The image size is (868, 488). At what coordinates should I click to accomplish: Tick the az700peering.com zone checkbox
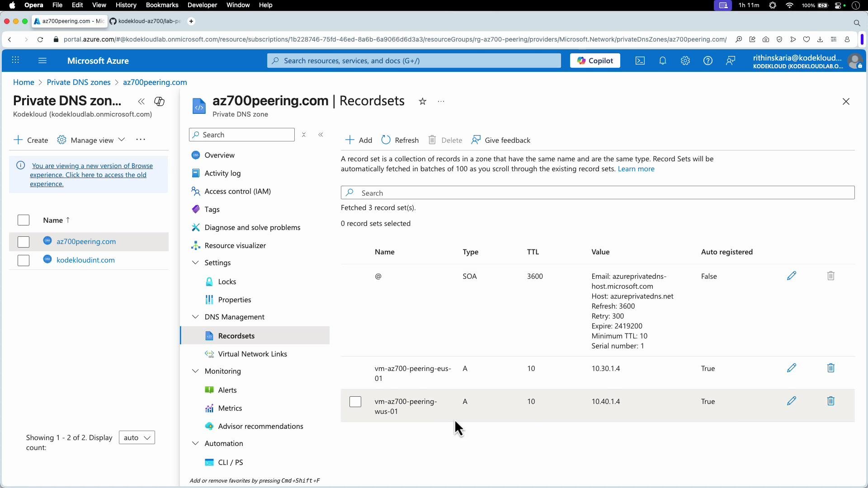click(24, 242)
